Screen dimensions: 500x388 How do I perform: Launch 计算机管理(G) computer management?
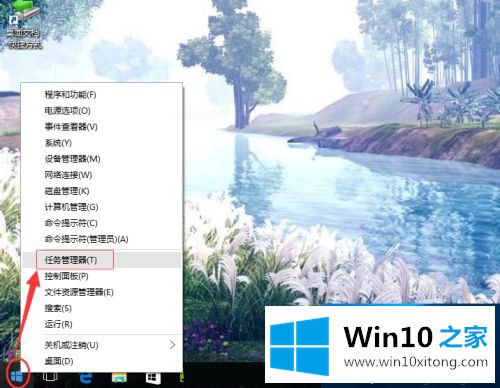point(102,207)
